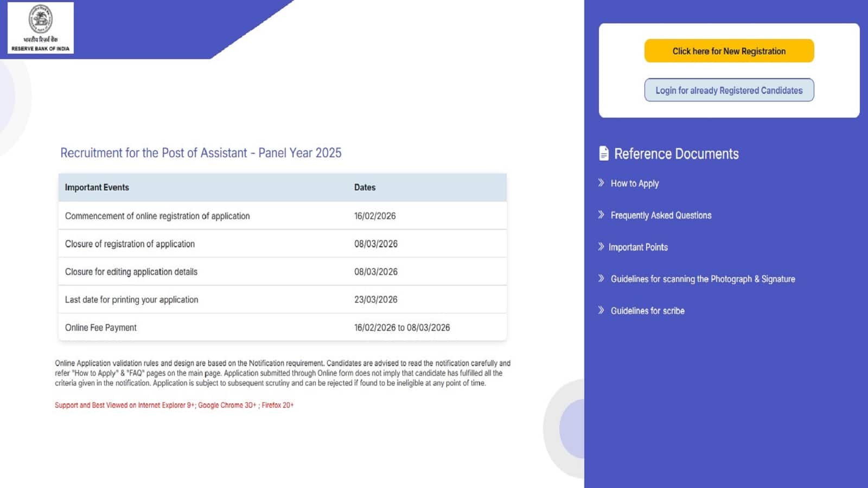Click the chevron icon beside Important Points

pos(601,247)
